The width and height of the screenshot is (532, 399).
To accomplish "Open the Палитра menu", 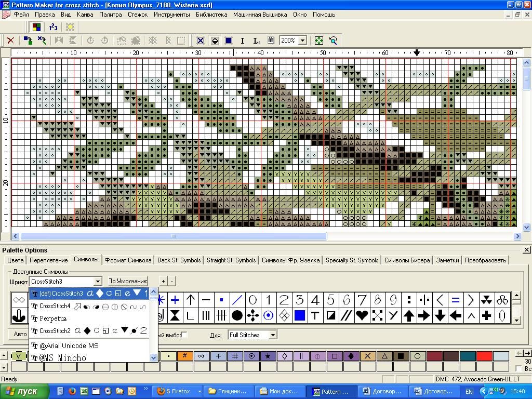I will click(x=110, y=15).
